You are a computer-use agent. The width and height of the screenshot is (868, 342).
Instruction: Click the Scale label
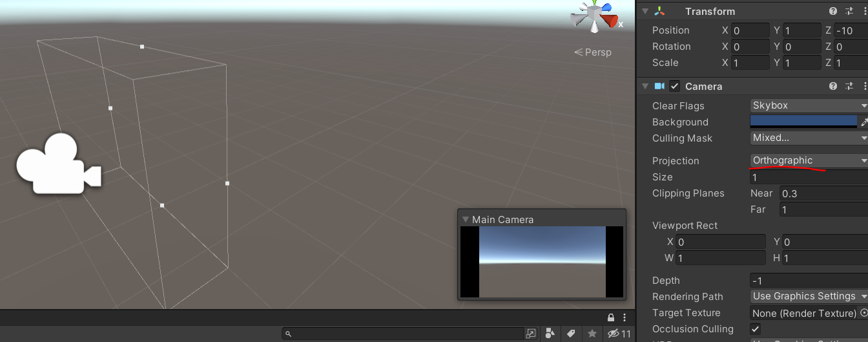point(665,63)
